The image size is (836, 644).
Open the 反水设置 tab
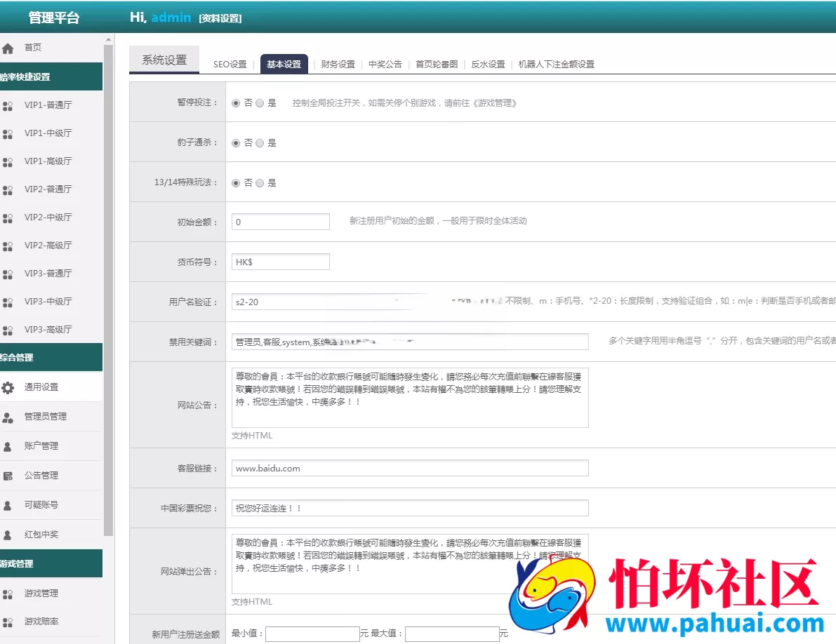488,65
